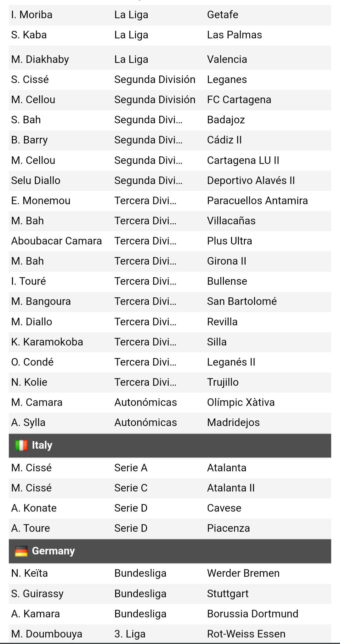
Task: Click the Germany flag icon
Action: point(21,551)
